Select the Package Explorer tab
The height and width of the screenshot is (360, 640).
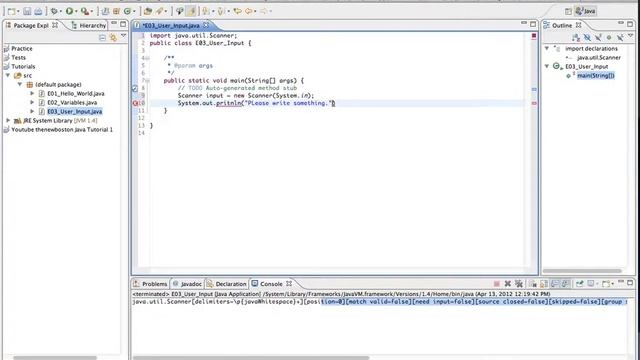(31, 25)
